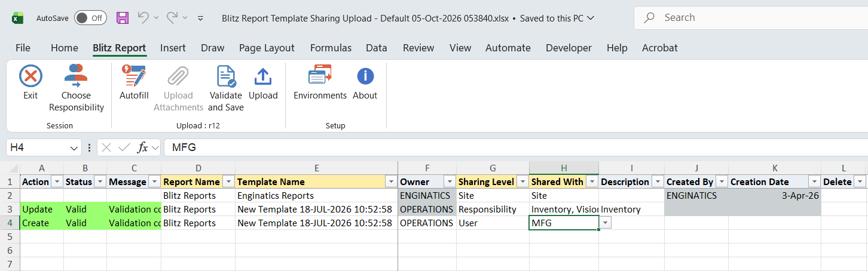Switch to the Formulas tab
This screenshot has height=271, width=868.
331,48
